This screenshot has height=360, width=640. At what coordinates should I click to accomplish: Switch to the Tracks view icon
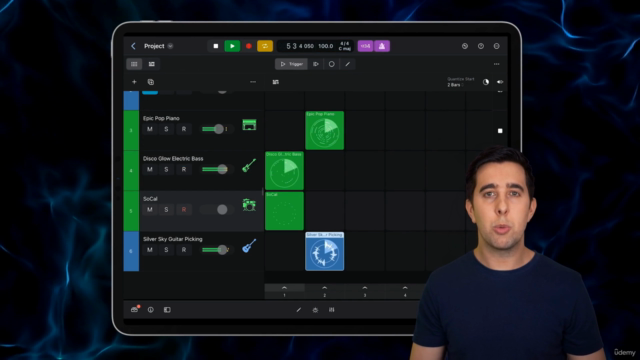[x=151, y=64]
